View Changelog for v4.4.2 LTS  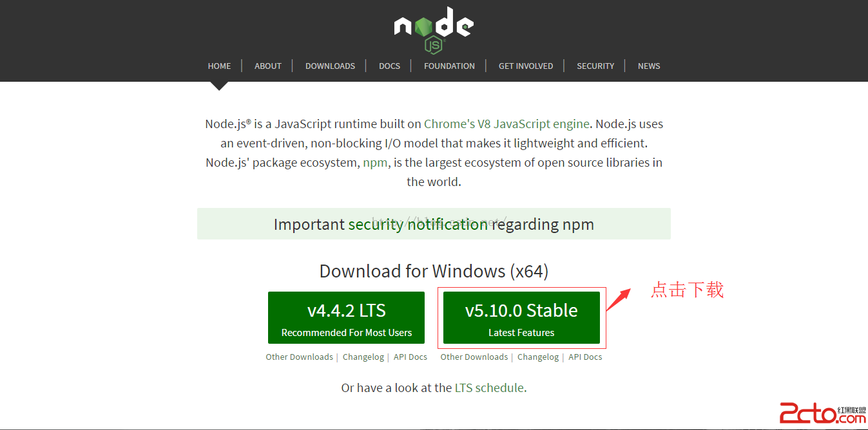click(363, 357)
